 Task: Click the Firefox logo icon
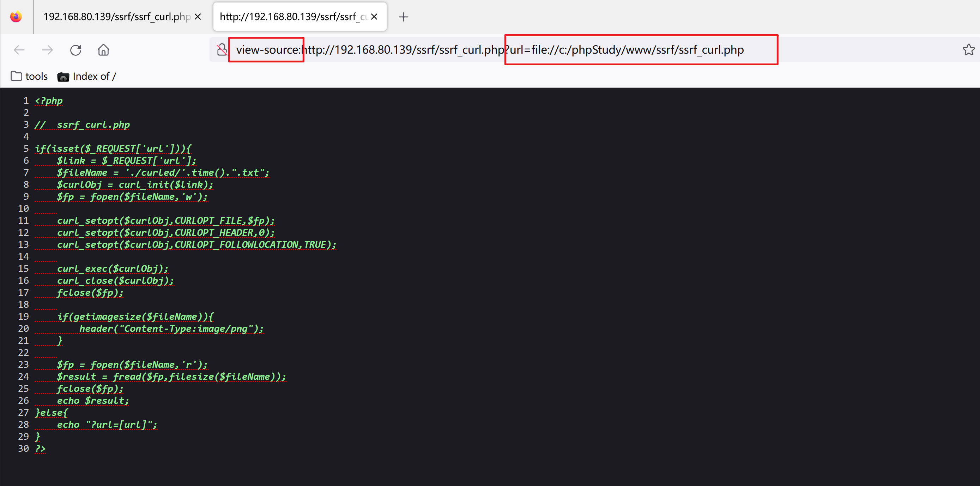tap(16, 17)
